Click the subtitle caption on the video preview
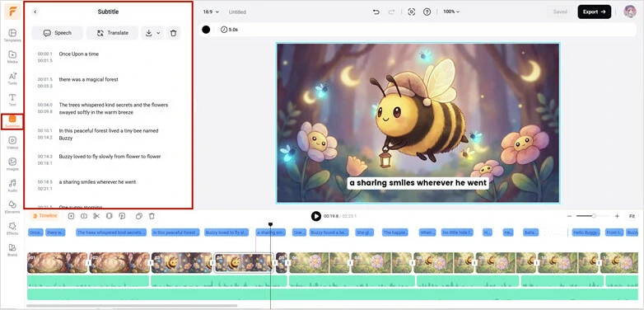644x310 pixels. pos(418,182)
